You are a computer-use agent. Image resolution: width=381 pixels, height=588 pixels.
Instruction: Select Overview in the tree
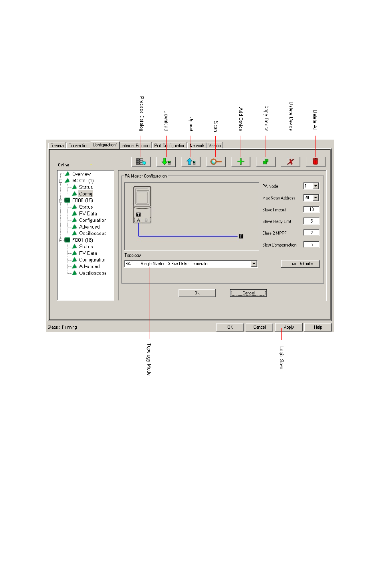[x=81, y=174]
